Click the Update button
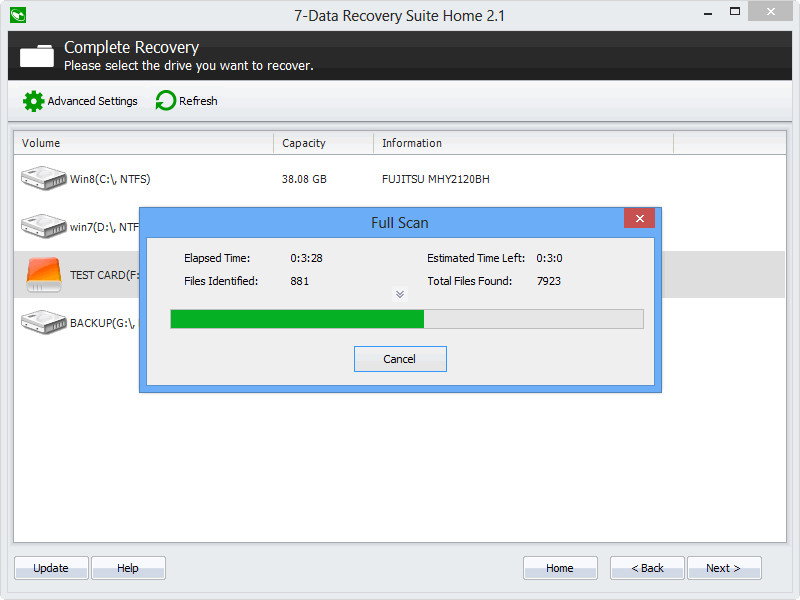Viewport: 800px width, 600px height. [51, 568]
